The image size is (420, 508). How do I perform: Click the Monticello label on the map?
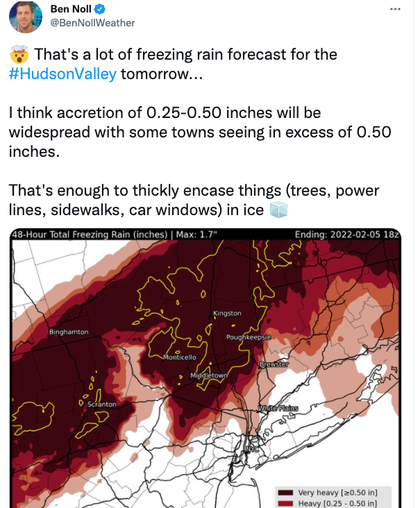click(179, 357)
